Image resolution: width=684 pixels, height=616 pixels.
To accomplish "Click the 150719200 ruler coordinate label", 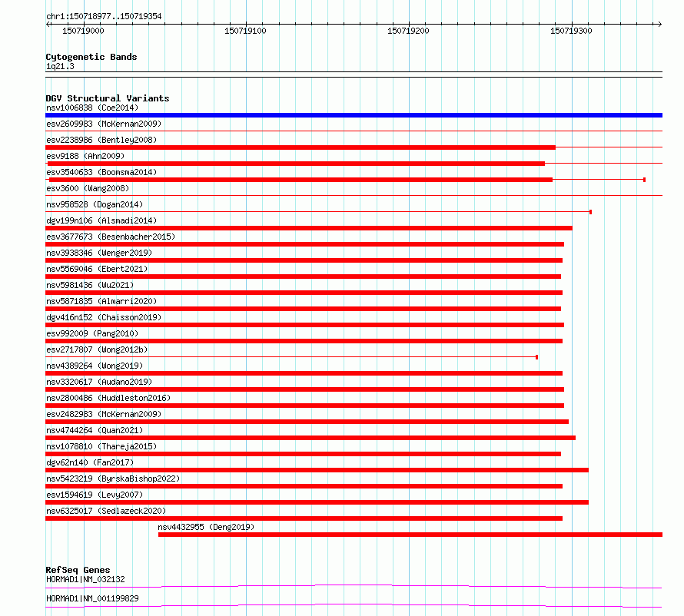I will (x=408, y=31).
